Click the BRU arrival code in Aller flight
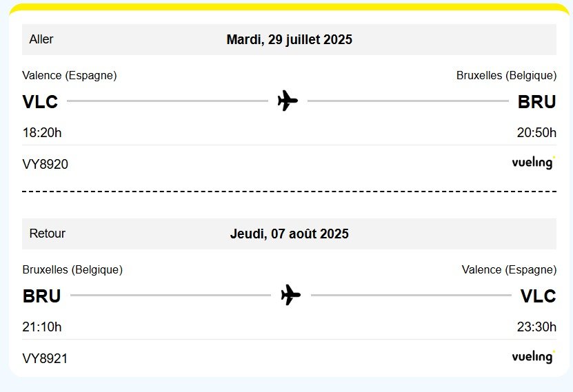The height and width of the screenshot is (392, 573). (536, 102)
